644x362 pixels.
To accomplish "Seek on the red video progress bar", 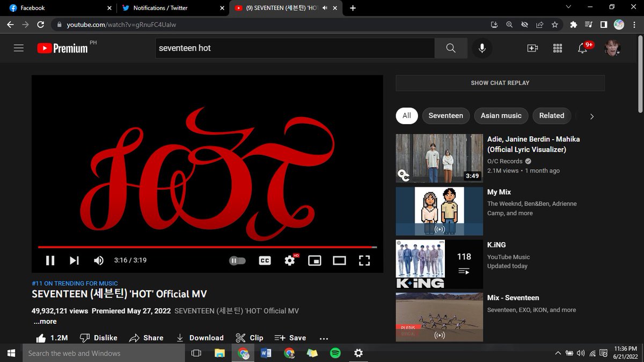I will pyautogui.click(x=207, y=247).
